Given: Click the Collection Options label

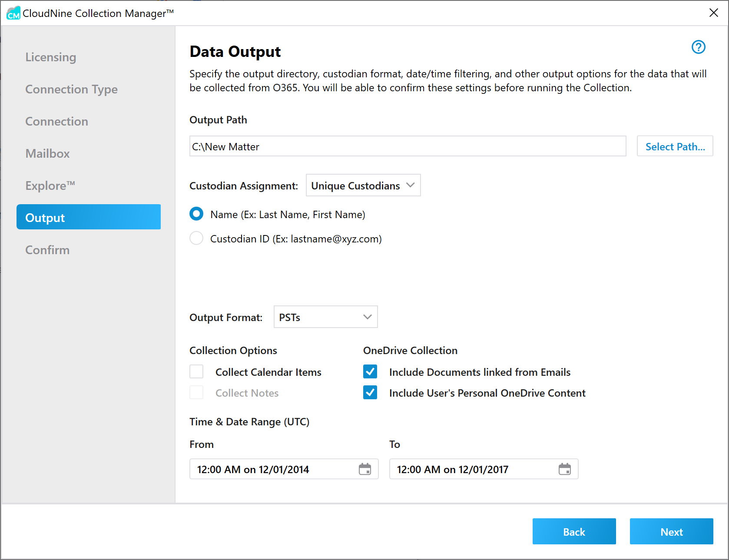Looking at the screenshot, I should tap(233, 351).
